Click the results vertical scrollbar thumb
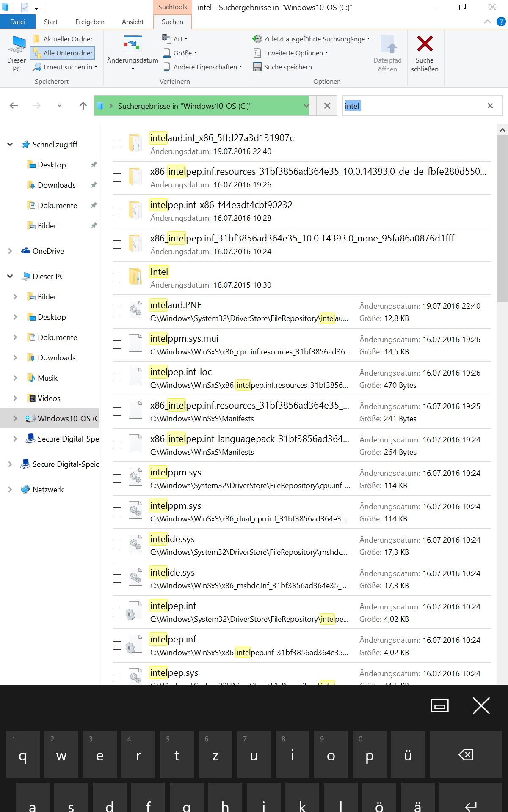Screen dimensions: 508x812 (x=502, y=219)
